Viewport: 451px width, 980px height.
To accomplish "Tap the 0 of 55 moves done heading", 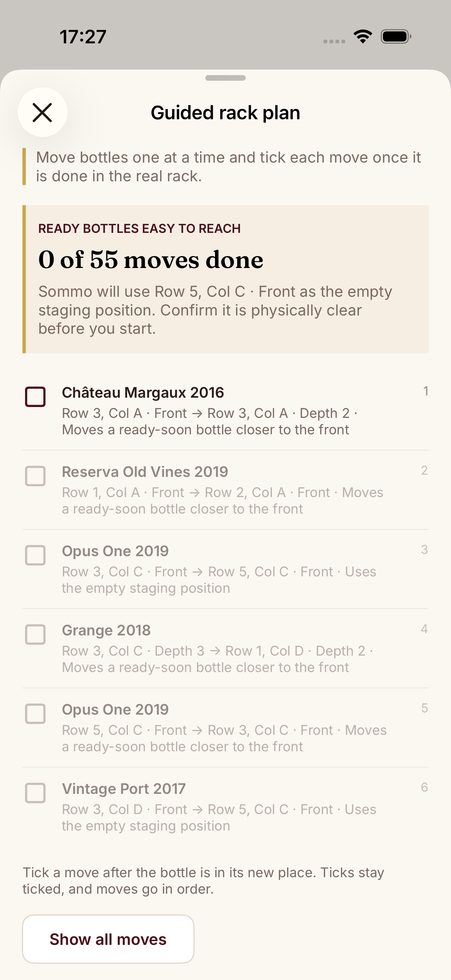I will pos(151,260).
